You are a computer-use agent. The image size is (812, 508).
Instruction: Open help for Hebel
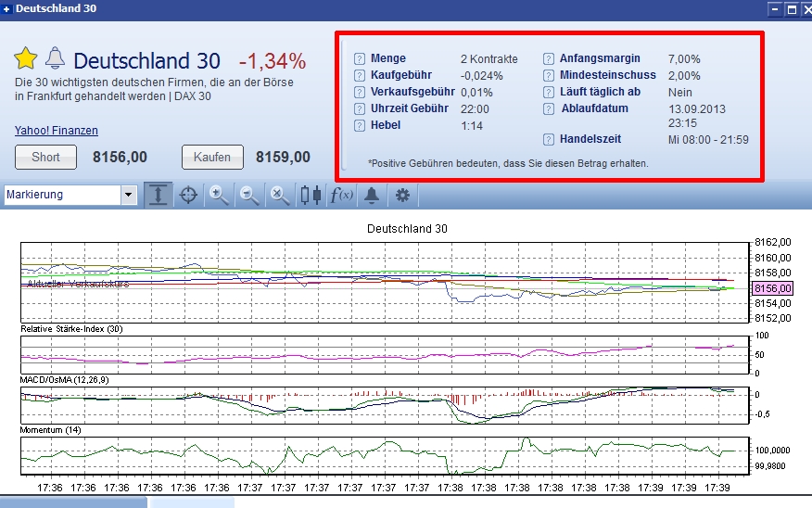[360, 125]
